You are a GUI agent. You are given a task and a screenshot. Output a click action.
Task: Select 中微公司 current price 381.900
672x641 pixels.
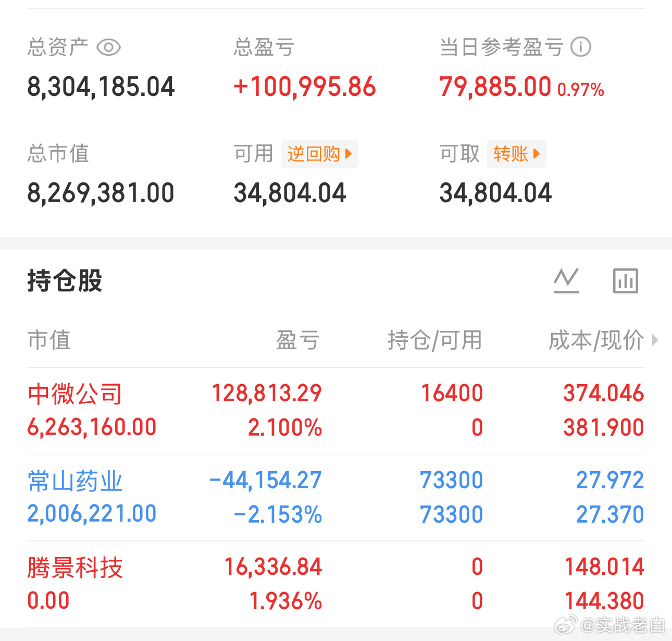604,427
